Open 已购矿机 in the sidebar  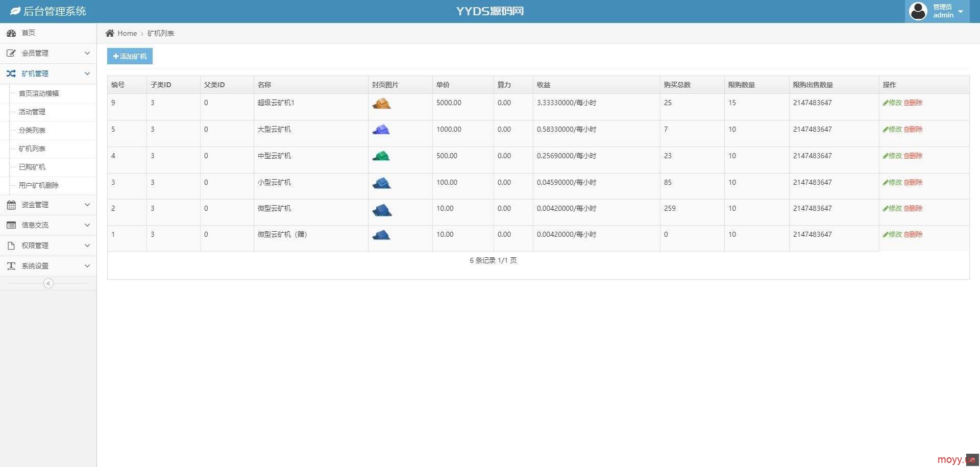point(32,167)
